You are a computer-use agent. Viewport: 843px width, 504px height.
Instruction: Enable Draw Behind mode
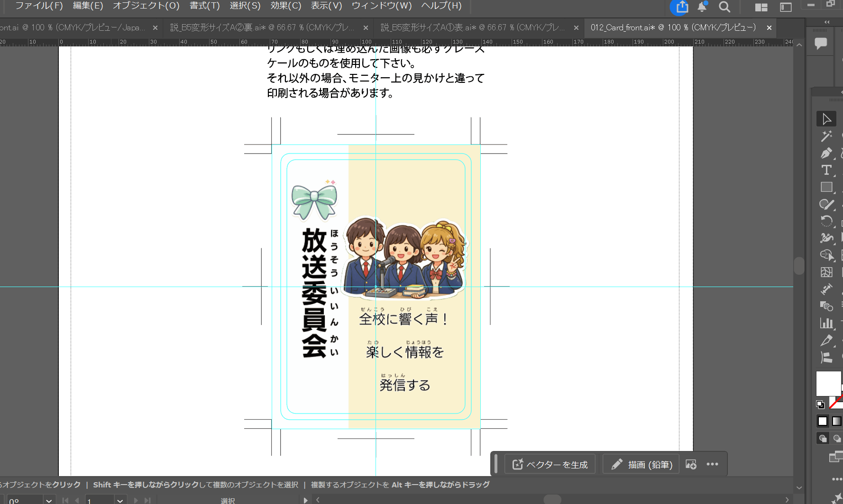[837, 439]
